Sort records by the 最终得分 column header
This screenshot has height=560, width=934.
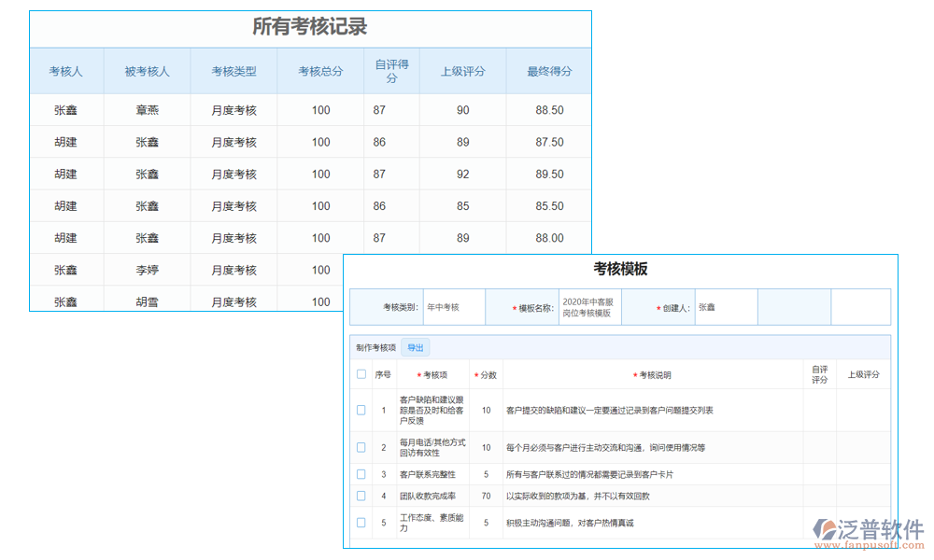pyautogui.click(x=548, y=71)
